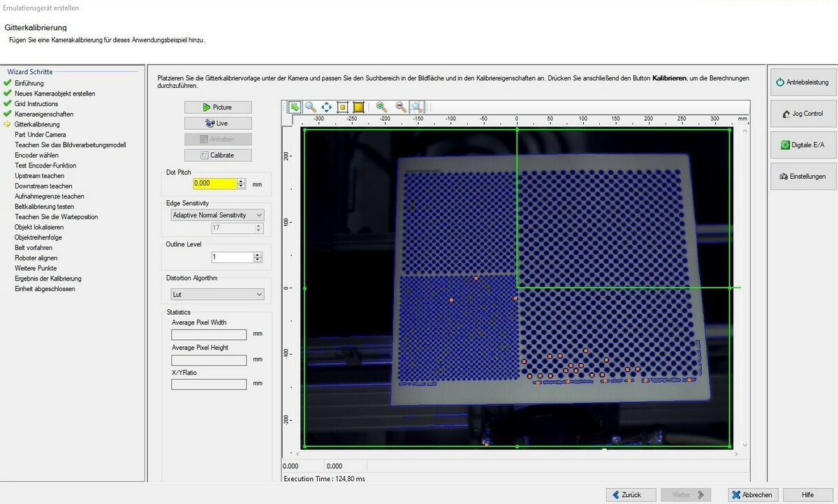Capture an image with the Picture button
Image resolution: width=838 pixels, height=504 pixels.
pos(218,107)
